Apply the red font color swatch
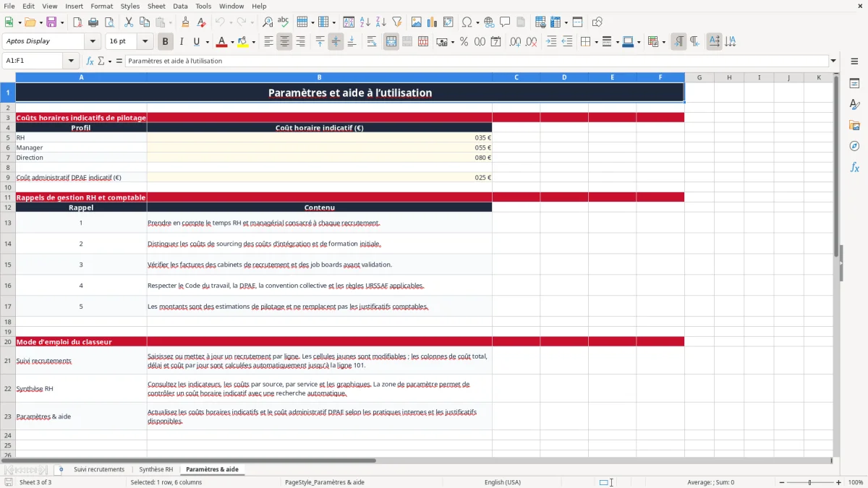Viewport: 868px width, 488px height. click(x=221, y=42)
